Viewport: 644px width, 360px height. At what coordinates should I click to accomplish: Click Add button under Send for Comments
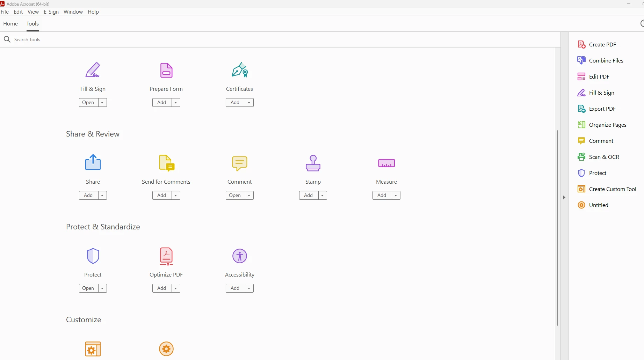162,196
